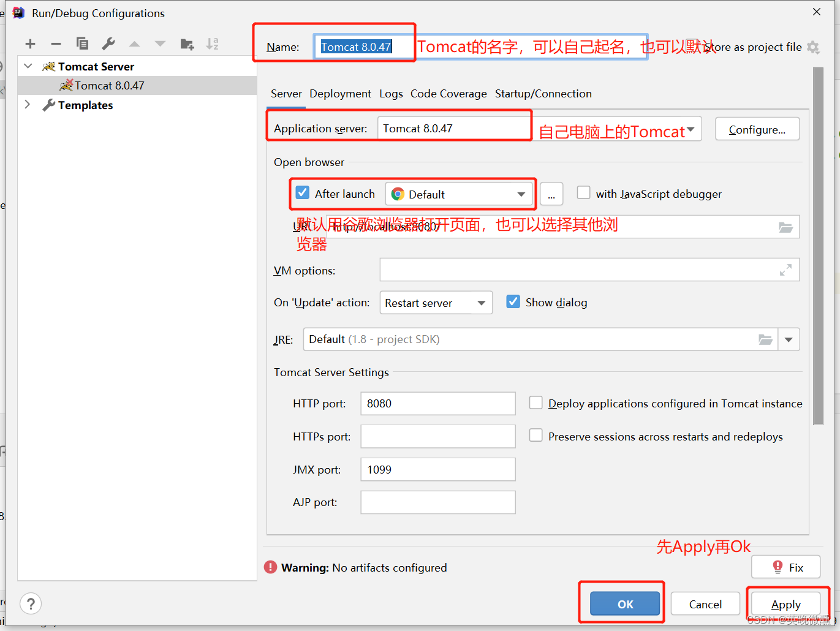Click HTTPs port input field
This screenshot has width=840, height=631.
[x=438, y=436]
